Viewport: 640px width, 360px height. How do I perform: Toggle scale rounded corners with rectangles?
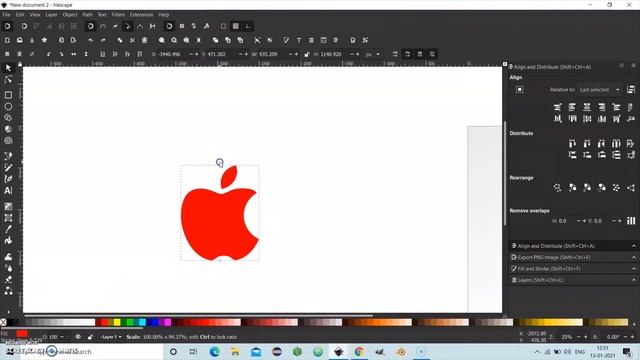tap(407, 54)
